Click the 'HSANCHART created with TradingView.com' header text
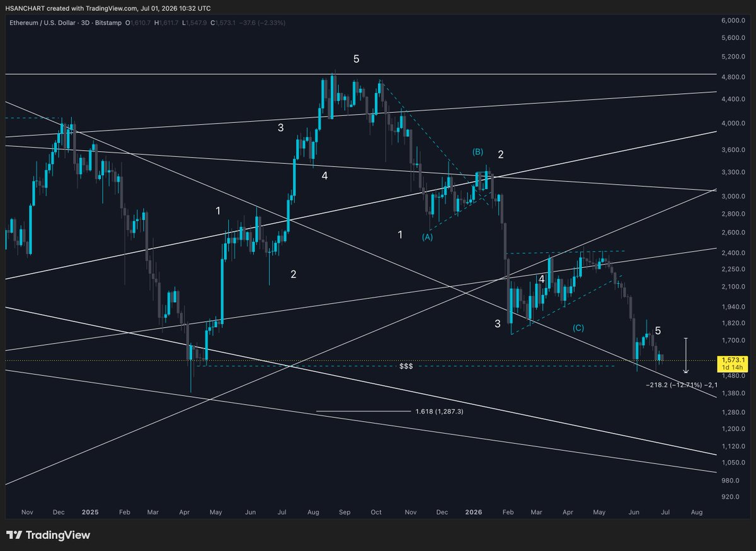Image resolution: width=756 pixels, height=551 pixels. pos(71,8)
